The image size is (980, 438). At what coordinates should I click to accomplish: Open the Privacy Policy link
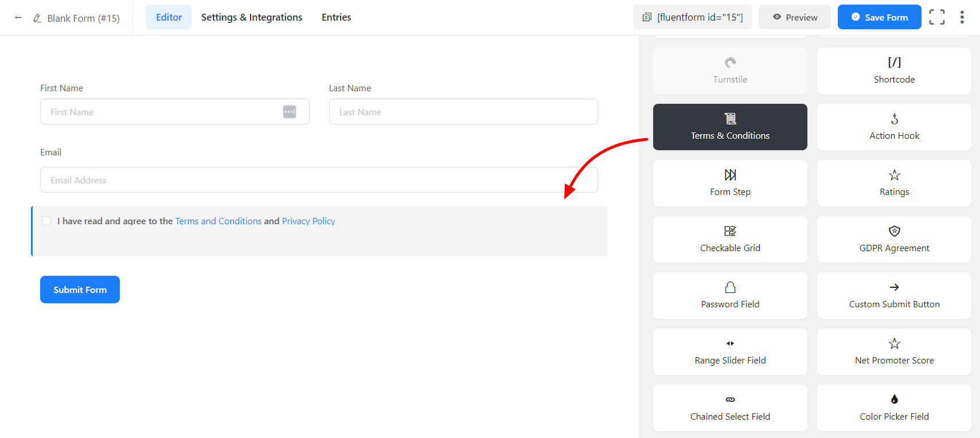308,221
